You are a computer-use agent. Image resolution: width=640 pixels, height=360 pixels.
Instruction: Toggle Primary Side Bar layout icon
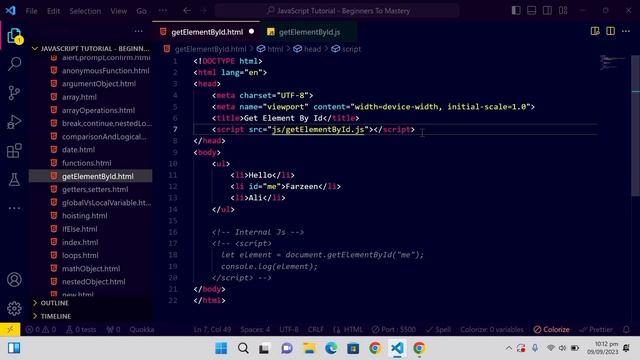516,11
